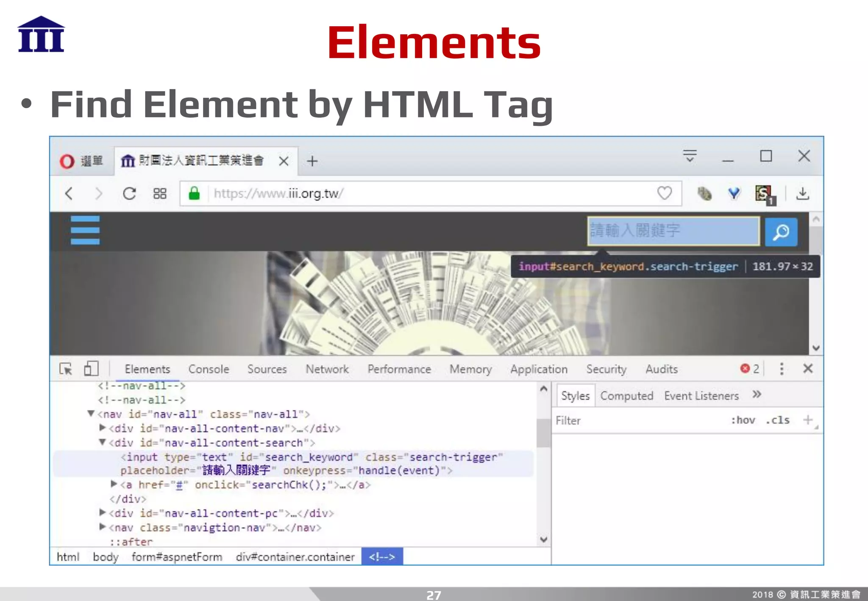Click the inspect element picker icon

(x=66, y=369)
